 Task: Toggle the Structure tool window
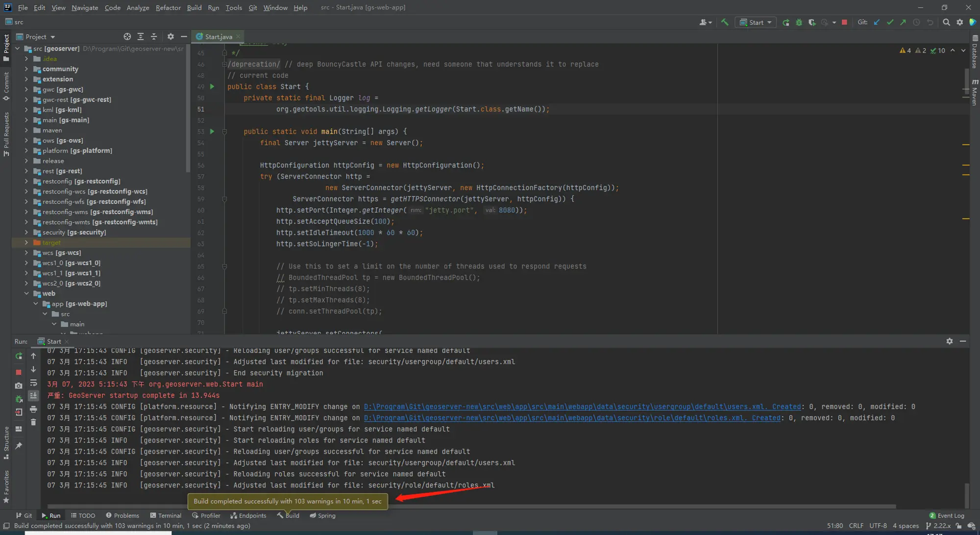pyautogui.click(x=6, y=443)
